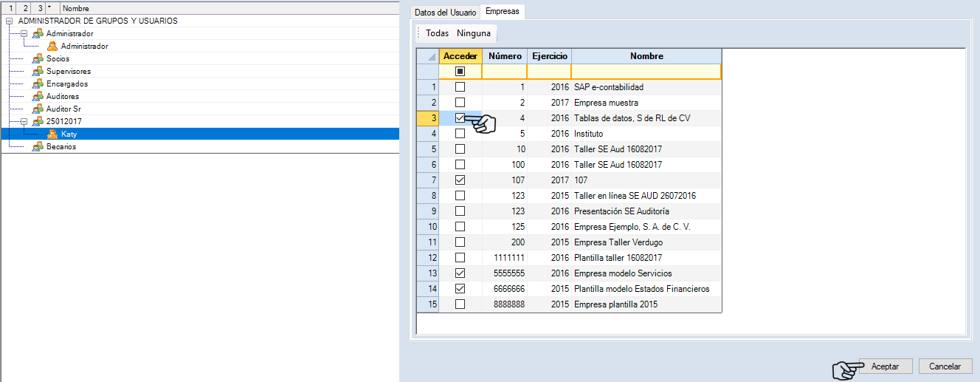Screen dimensions: 980x382
Task: Select the Encargados group icon
Action: [38, 83]
